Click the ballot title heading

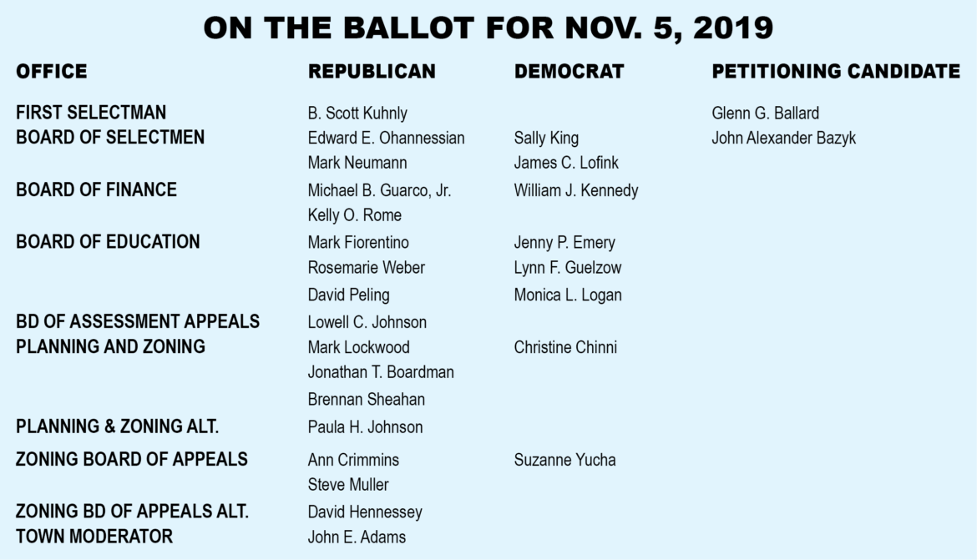pos(488,29)
